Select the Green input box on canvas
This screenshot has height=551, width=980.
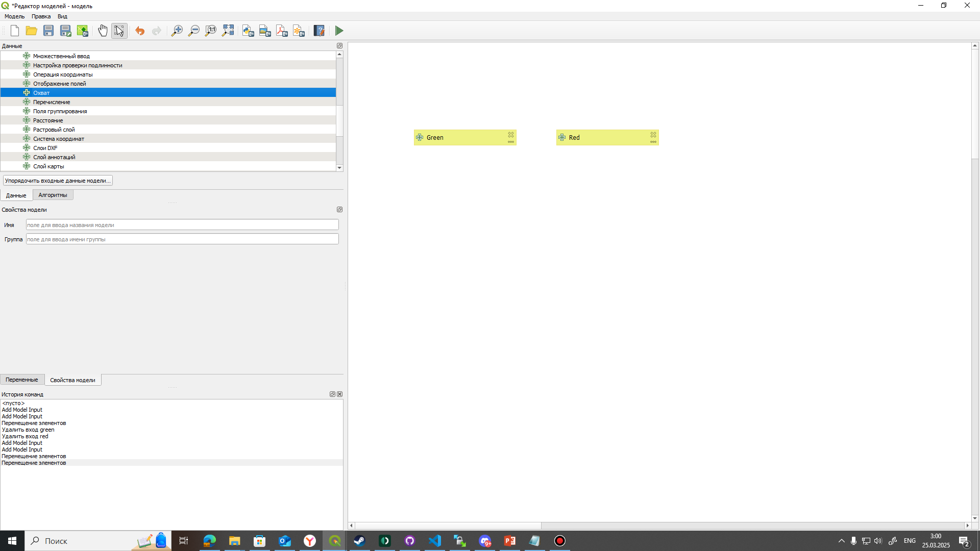(465, 138)
